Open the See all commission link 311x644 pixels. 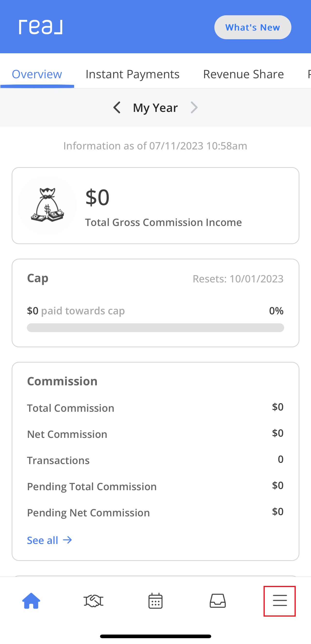tap(49, 540)
